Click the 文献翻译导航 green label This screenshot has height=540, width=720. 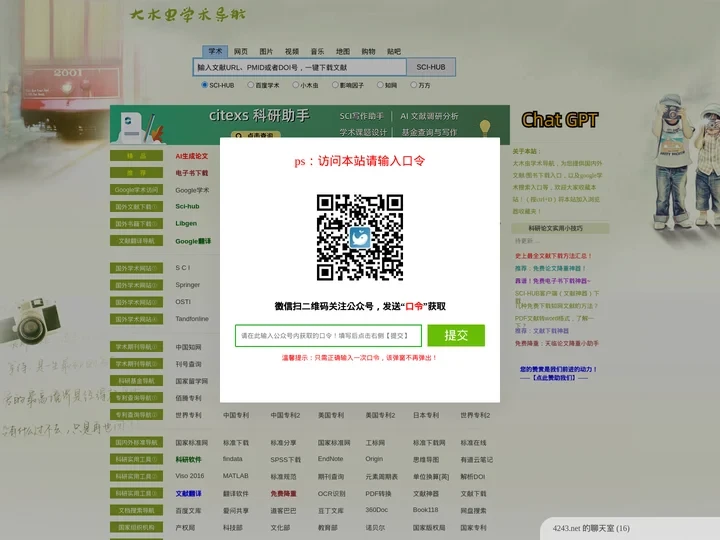pos(136,241)
